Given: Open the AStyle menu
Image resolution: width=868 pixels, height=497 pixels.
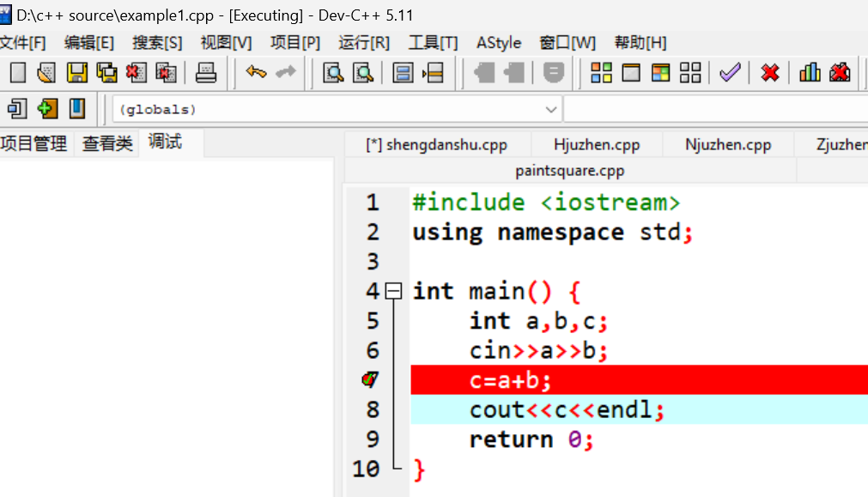Looking at the screenshot, I should (499, 43).
